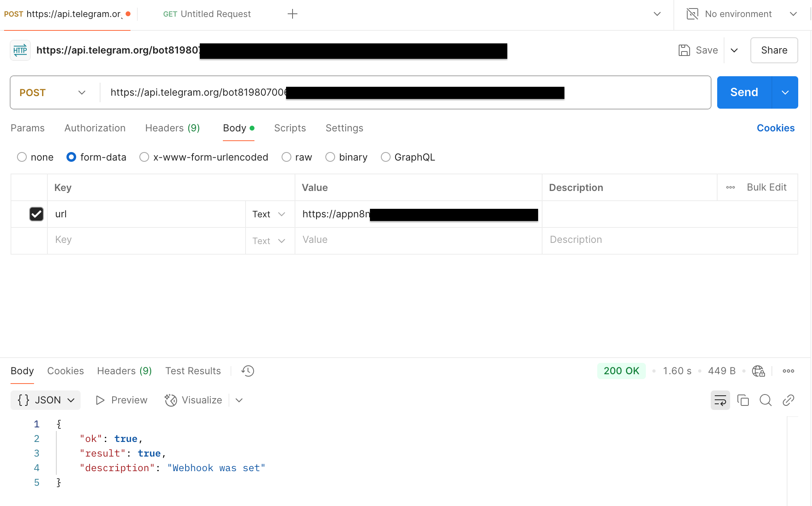The image size is (812, 506).
Task: Copy the response body to clipboard
Action: pos(743,400)
